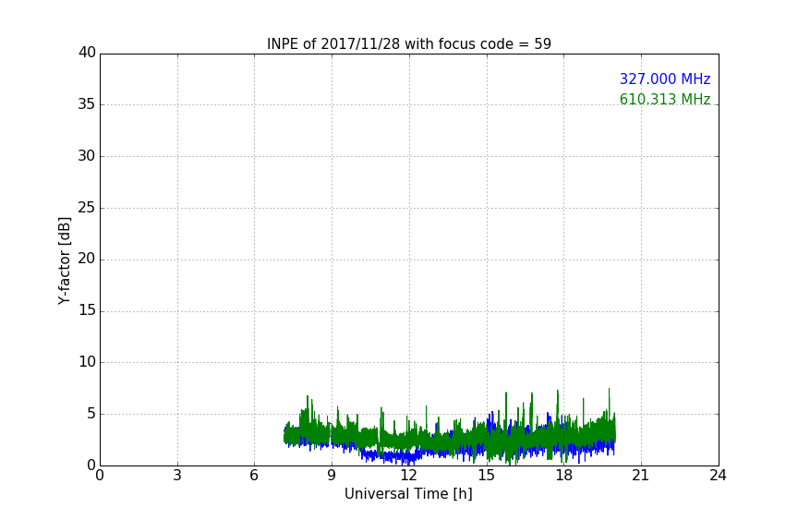Select the green 610.313 MHz legend label
The image size is (798, 532).
pyautogui.click(x=665, y=99)
